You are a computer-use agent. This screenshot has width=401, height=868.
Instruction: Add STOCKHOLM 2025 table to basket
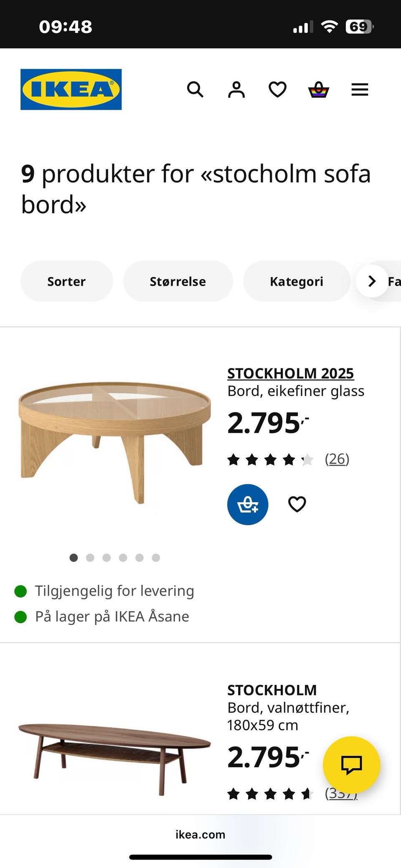[248, 504]
